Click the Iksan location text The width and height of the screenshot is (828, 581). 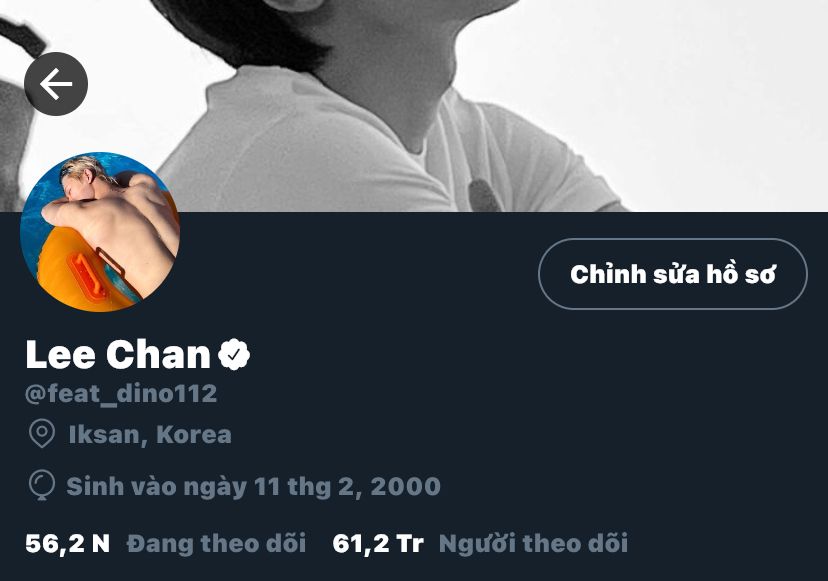coord(104,435)
